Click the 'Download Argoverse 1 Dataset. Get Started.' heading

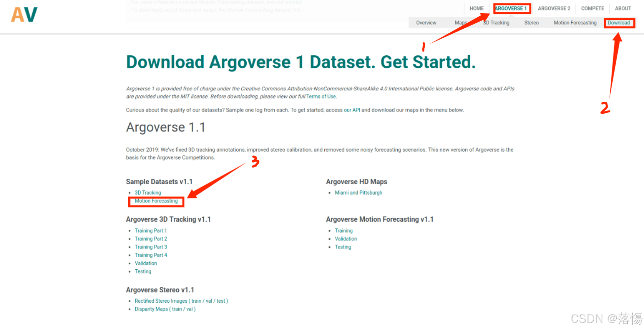click(x=301, y=62)
